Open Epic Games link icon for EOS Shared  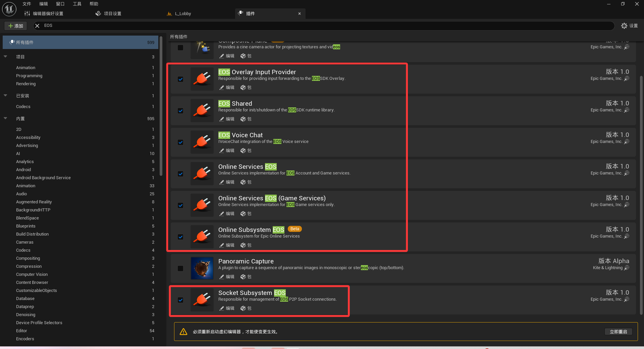627,110
